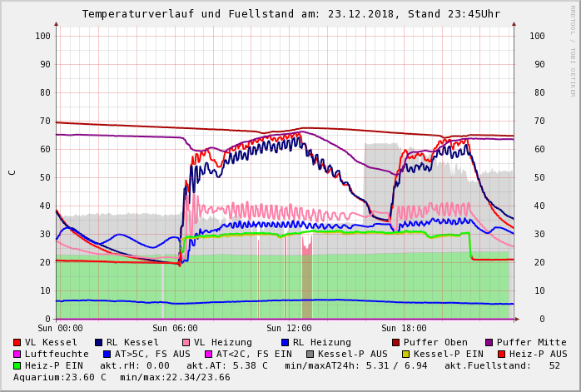Image resolution: width=581 pixels, height=392 pixels.
Task: Click the Sun 18:00 time axis label
Action: [404, 328]
